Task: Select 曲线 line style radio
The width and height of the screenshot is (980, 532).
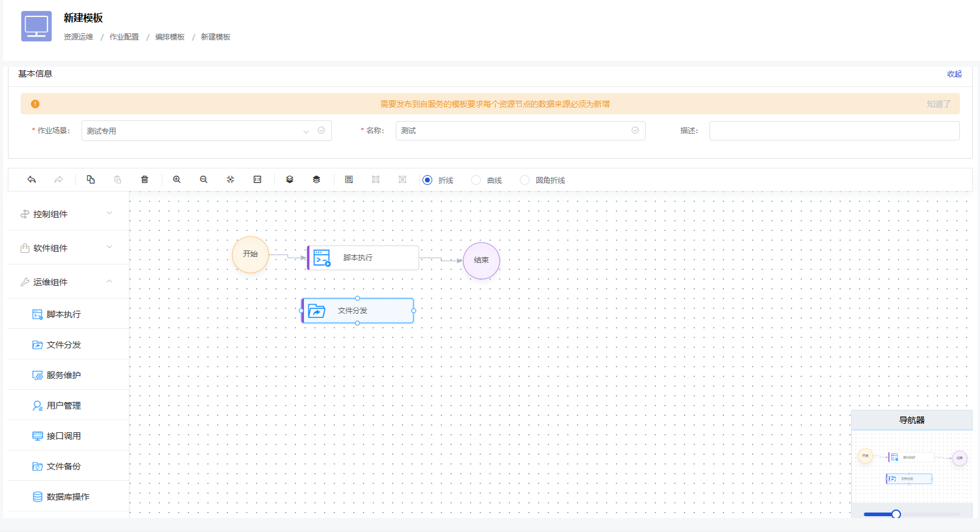Action: (476, 180)
